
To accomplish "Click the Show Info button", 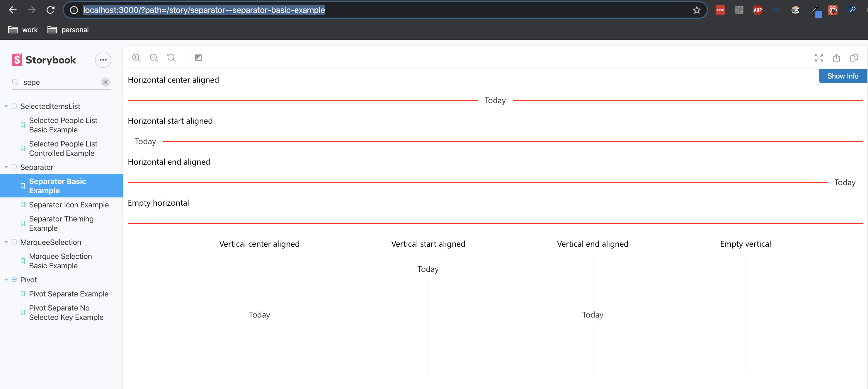I will 843,76.
